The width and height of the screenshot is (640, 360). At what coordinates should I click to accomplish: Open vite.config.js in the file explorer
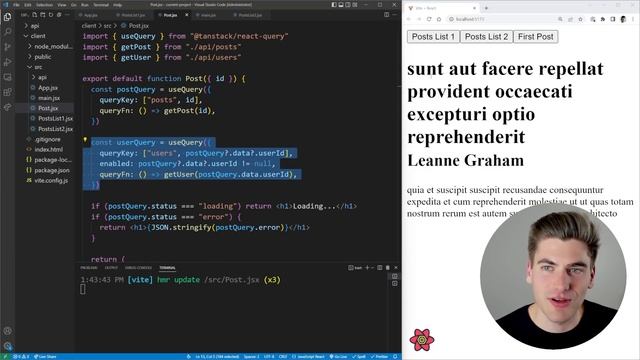(51, 180)
